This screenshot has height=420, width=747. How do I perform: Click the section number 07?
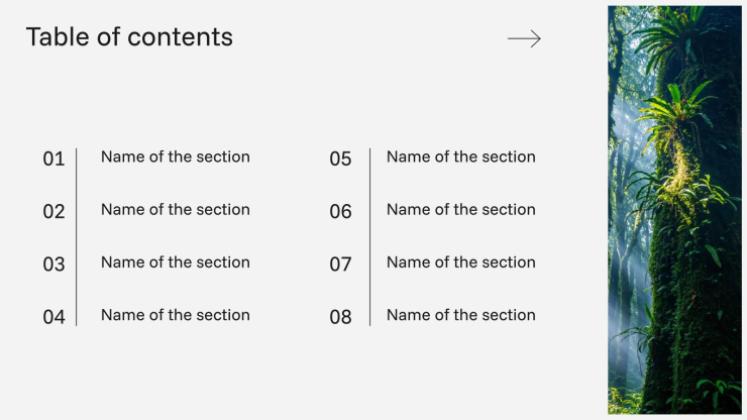coord(341,265)
